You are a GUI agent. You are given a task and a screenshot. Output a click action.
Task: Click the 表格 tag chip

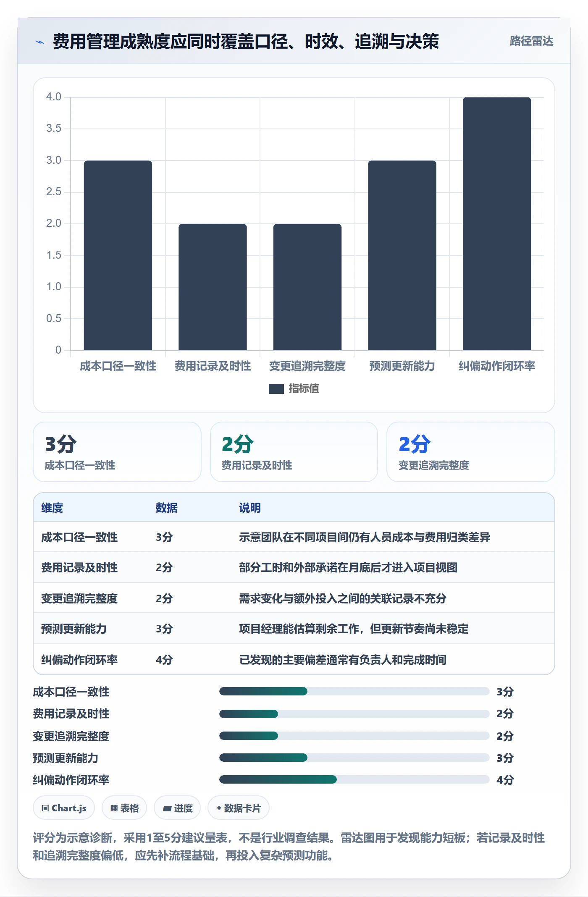click(124, 808)
